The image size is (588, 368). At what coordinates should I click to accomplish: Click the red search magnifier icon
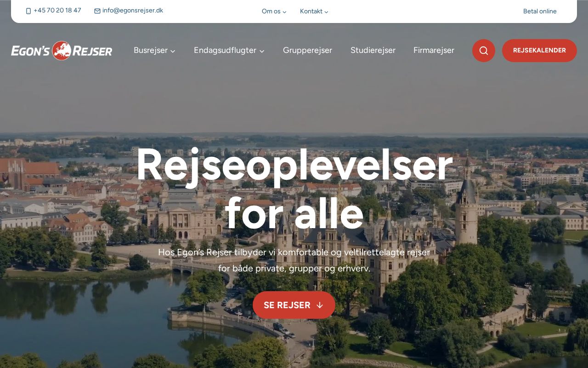[x=484, y=51]
